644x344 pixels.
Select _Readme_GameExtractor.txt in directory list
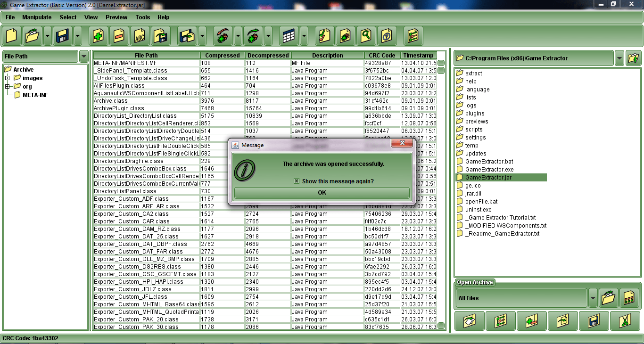[x=502, y=234]
